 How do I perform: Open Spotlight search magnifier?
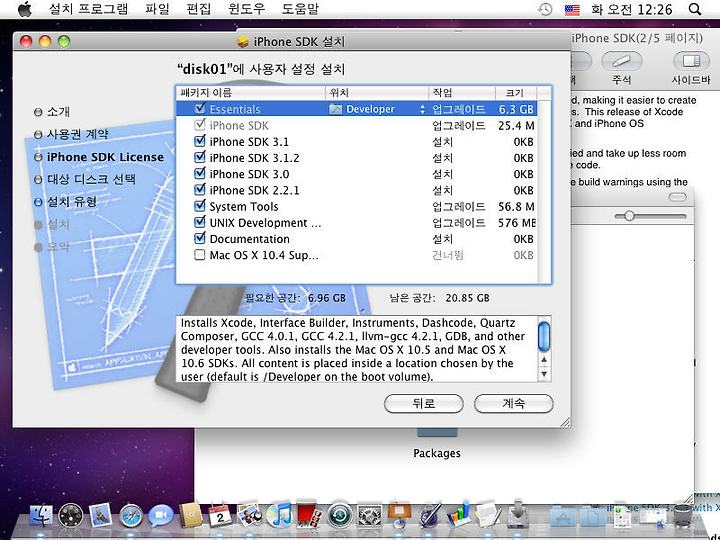pos(695,9)
